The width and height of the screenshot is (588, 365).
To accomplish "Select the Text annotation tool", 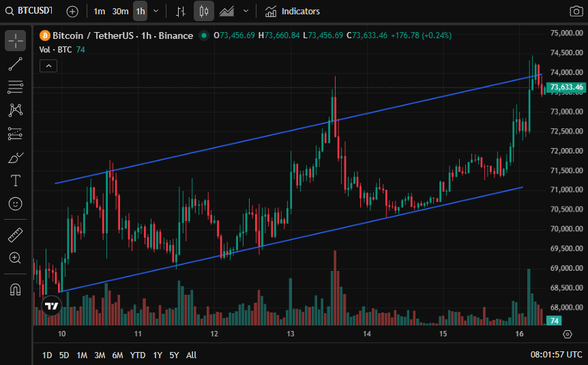I will point(16,181).
